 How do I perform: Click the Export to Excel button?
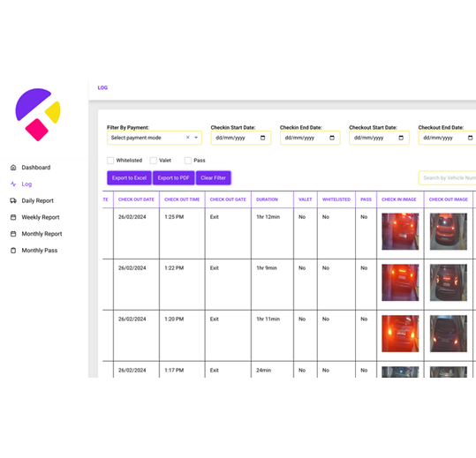129,177
